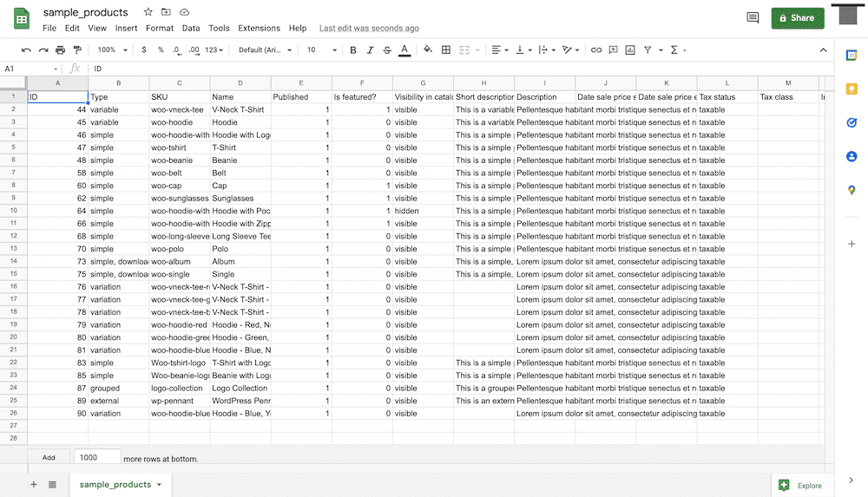Image resolution: width=868 pixels, height=497 pixels.
Task: Open the font size dropdown
Action: tap(318, 50)
